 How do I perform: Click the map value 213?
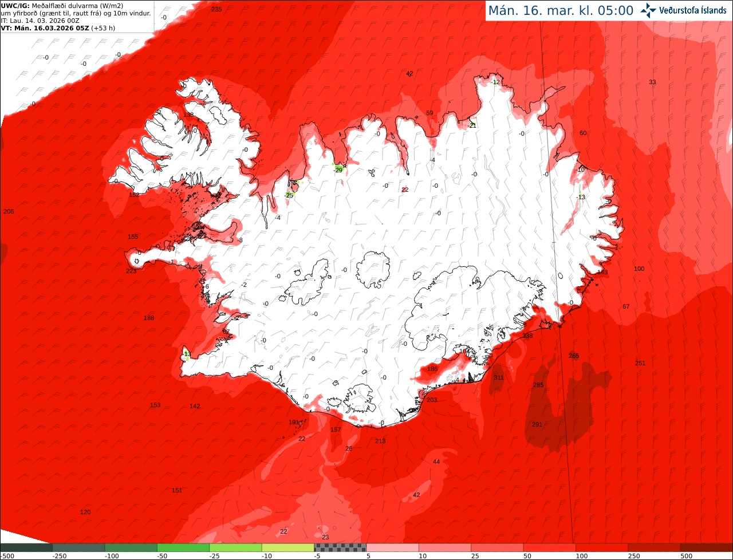coord(380,441)
